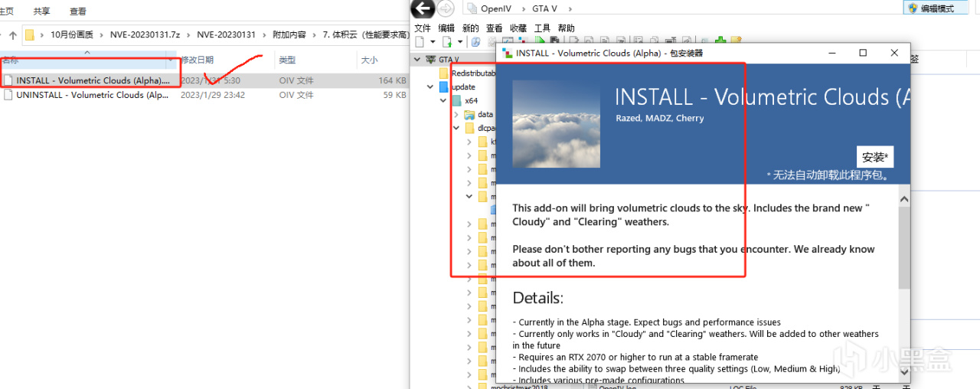Click the Up arrow in Explorer navigation
980x389 pixels.
tap(13, 34)
